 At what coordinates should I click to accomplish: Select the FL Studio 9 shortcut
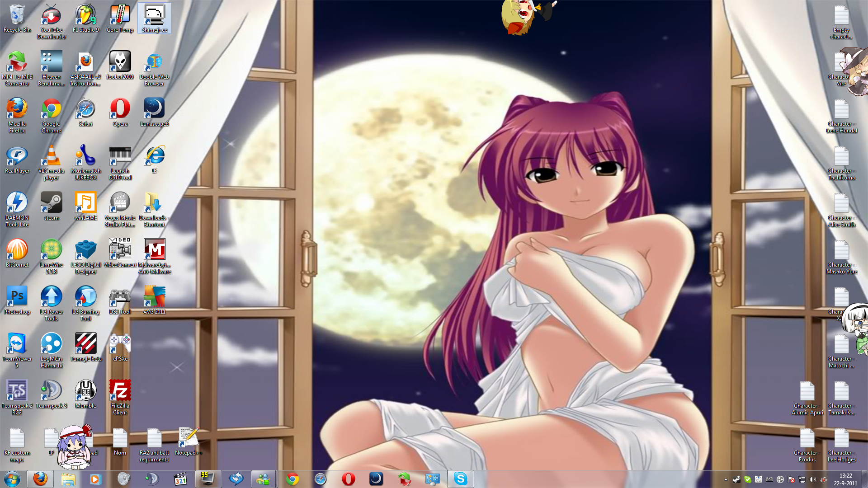(x=85, y=18)
